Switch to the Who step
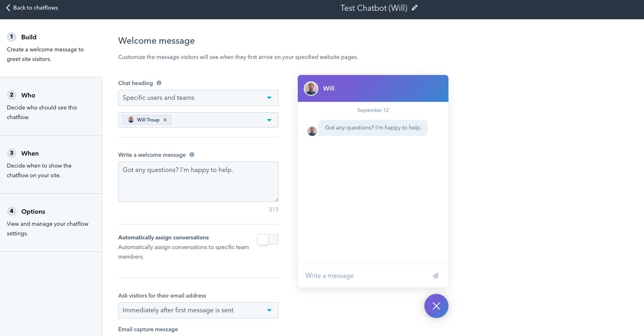 (27, 95)
